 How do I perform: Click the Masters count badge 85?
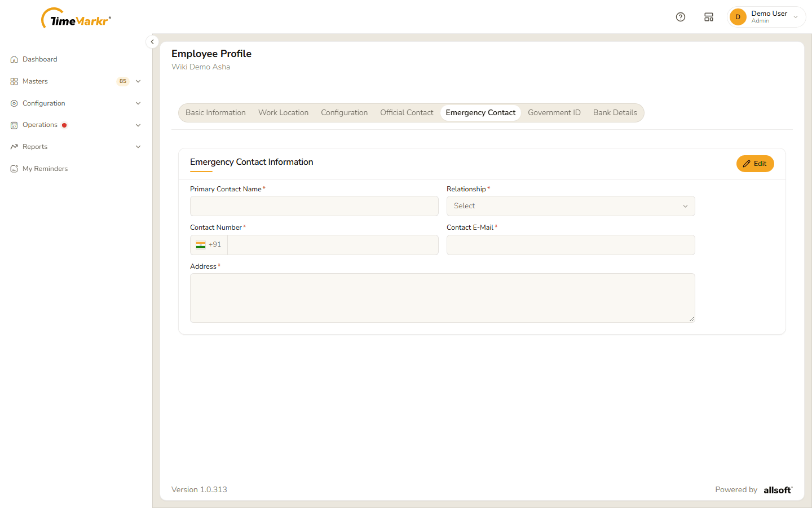point(123,81)
